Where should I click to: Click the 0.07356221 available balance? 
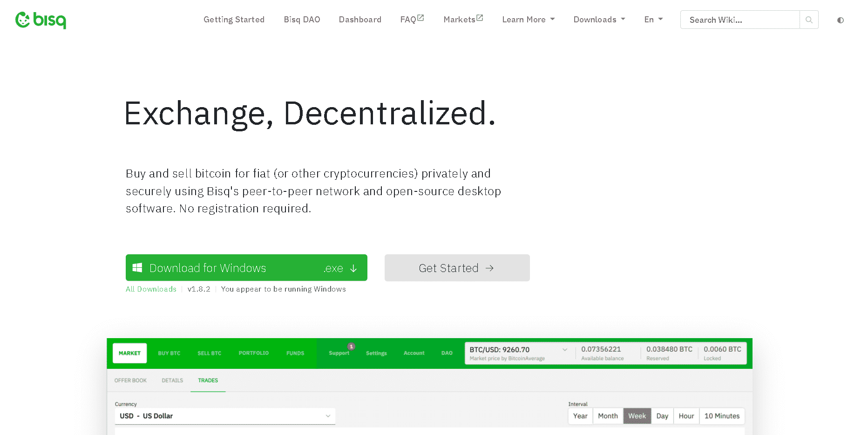[601, 349]
